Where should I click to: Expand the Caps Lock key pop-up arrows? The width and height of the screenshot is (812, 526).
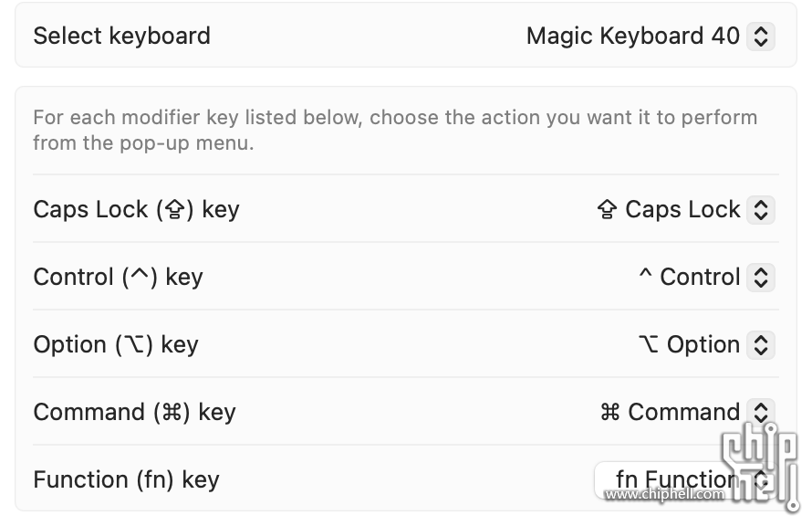760,210
